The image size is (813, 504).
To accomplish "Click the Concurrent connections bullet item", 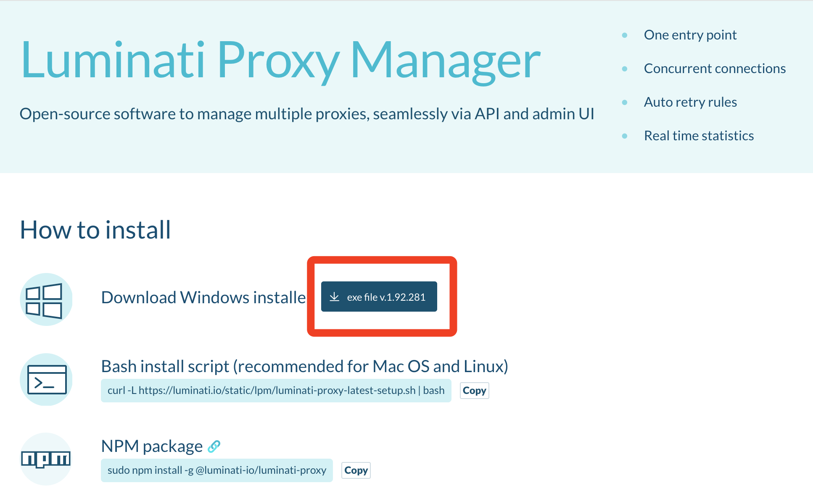I will [715, 68].
